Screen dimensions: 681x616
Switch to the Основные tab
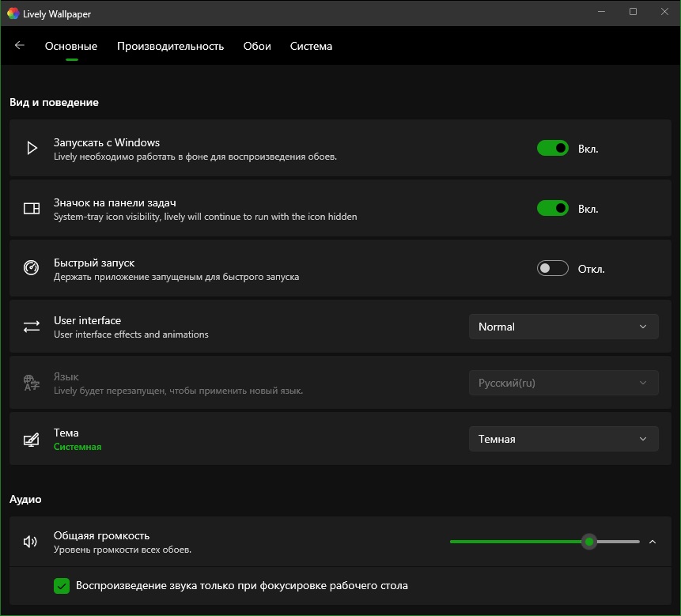pos(71,46)
